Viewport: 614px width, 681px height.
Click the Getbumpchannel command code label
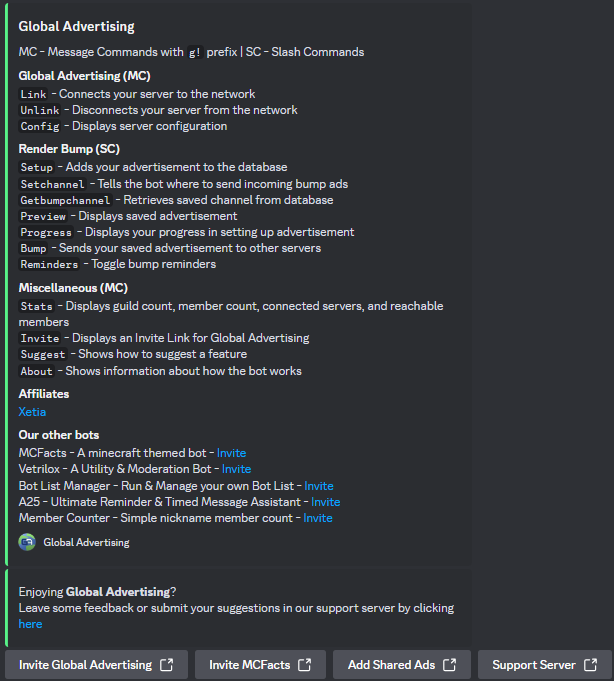66,200
